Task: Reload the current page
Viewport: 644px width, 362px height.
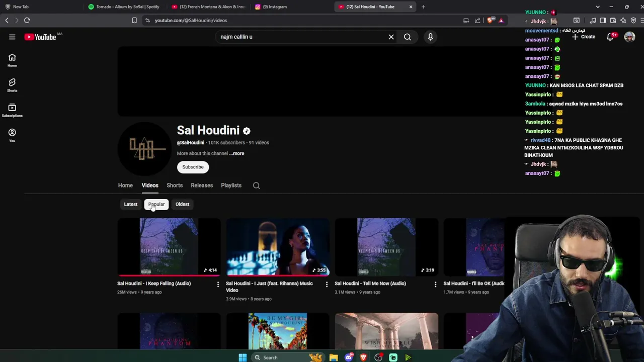Action: pyautogui.click(x=27, y=20)
